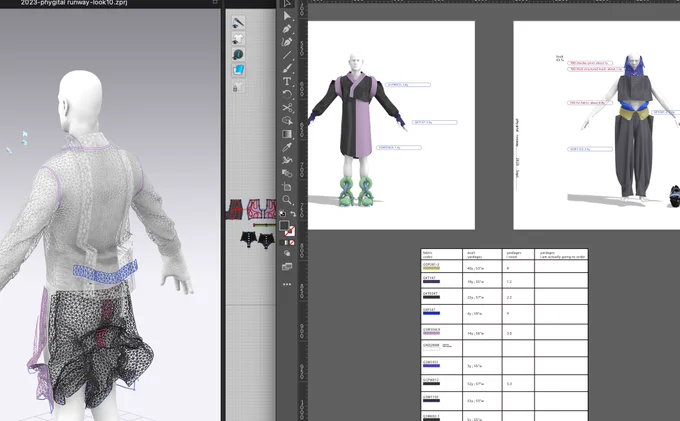
Task: Select the pink bodice pattern piece
Action: coord(262,209)
